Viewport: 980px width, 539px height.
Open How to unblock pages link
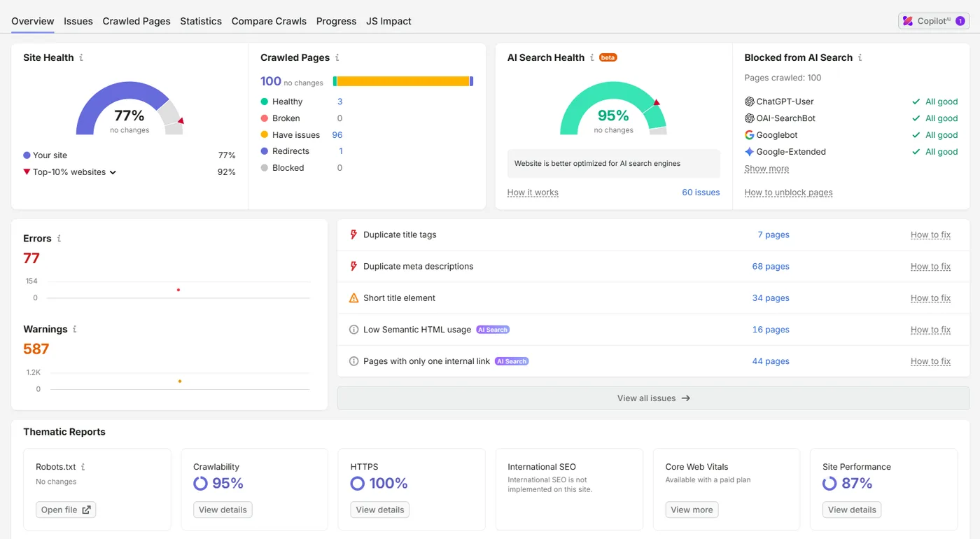(x=788, y=192)
